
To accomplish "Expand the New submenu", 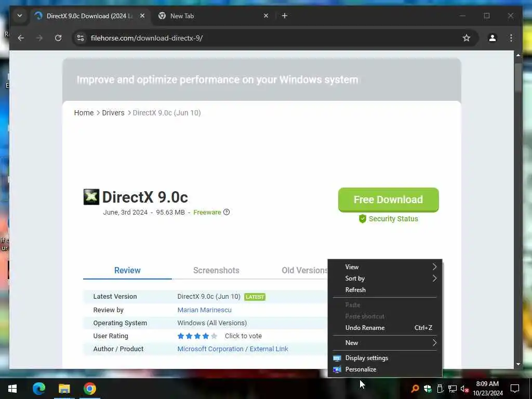I will click(385, 343).
